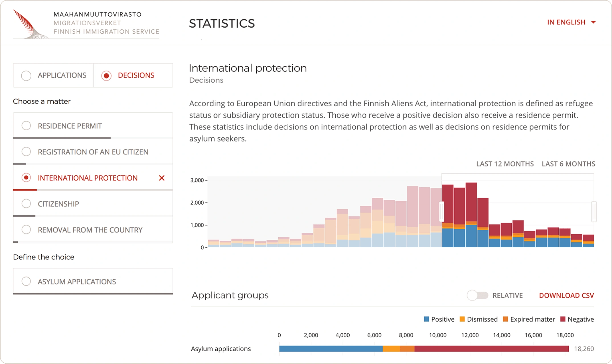Click the yellow Dismissed legend square

click(x=462, y=319)
